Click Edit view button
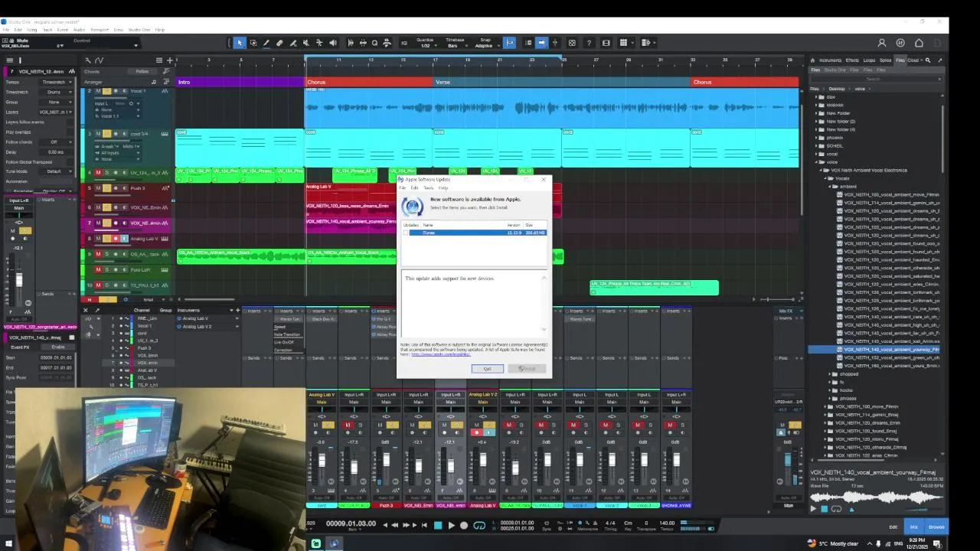 tap(893, 527)
